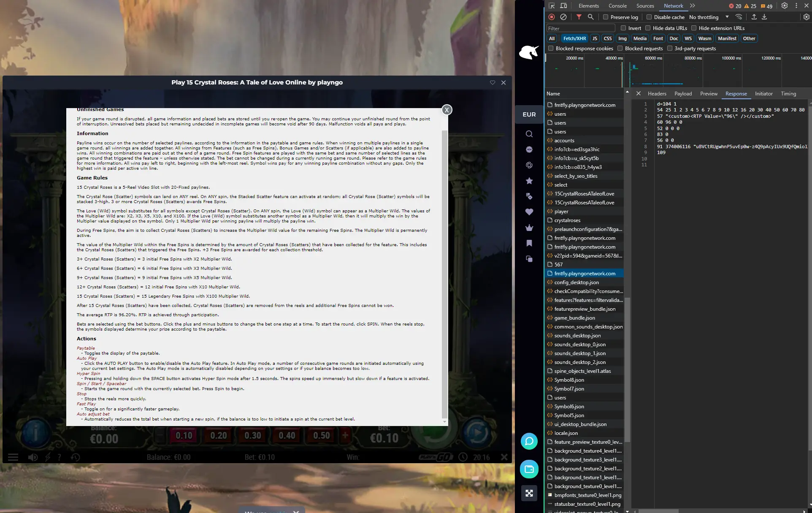Close the request details panel X
The width and height of the screenshot is (812, 513).
(638, 94)
